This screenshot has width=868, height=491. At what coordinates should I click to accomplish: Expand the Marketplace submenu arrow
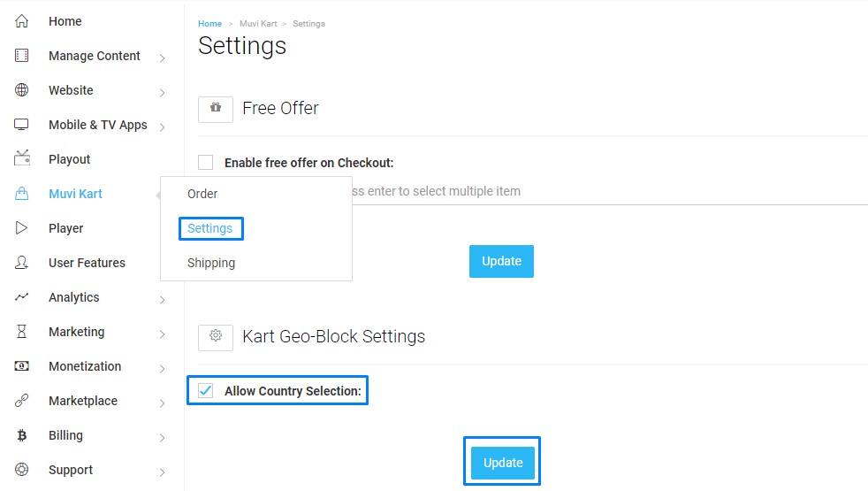tap(162, 403)
